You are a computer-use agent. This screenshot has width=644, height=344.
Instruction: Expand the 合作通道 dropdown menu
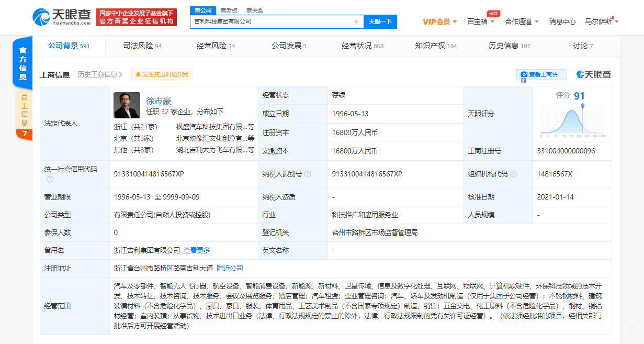522,21
